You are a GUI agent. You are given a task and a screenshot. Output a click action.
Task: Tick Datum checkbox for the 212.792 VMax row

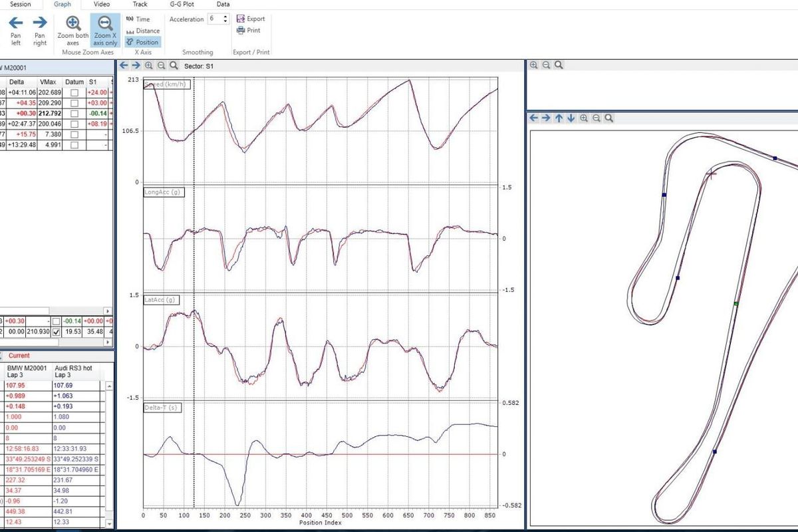coord(75,113)
